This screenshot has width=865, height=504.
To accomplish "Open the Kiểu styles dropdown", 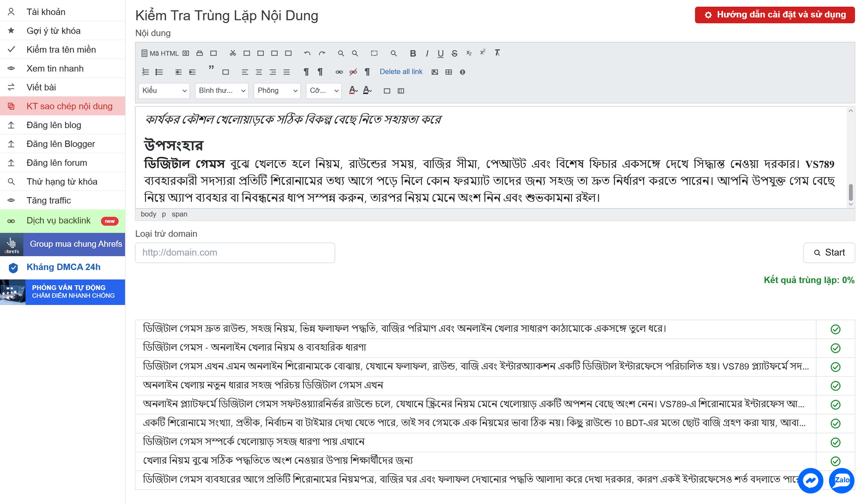I will click(164, 91).
